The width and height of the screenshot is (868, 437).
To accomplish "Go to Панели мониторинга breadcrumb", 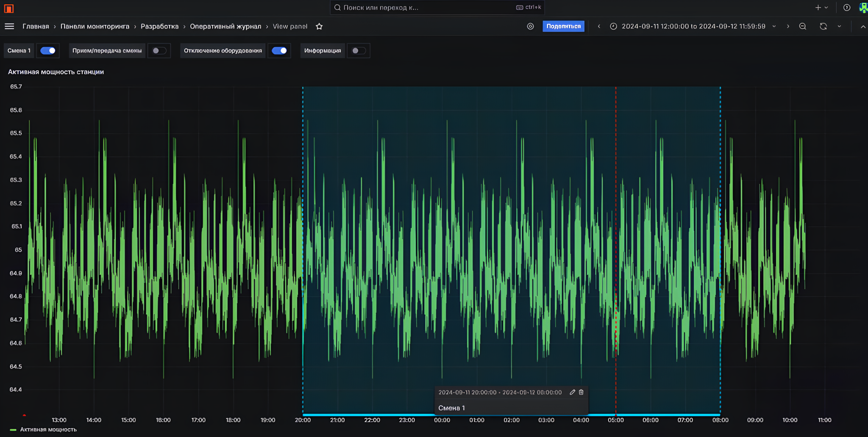I will (x=95, y=26).
